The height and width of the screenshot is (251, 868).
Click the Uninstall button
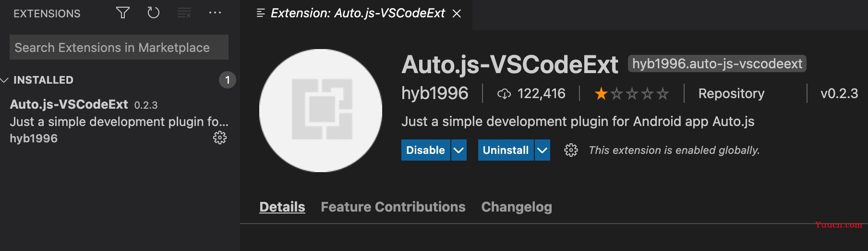click(506, 150)
